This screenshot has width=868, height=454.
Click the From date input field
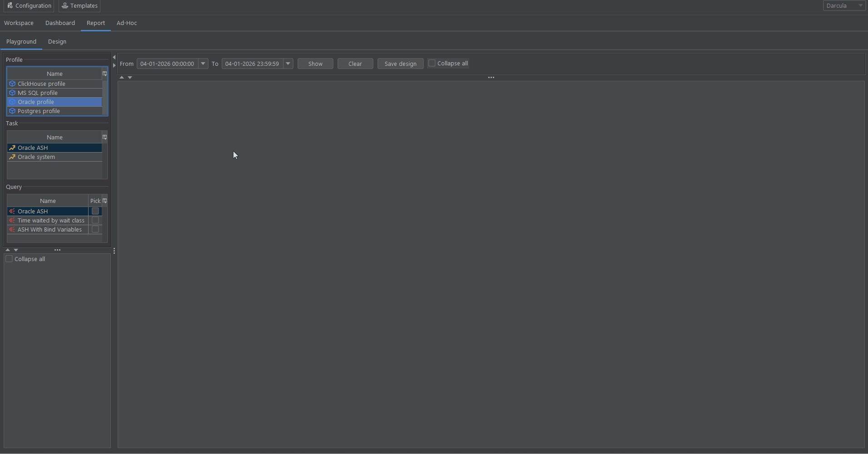(168, 64)
